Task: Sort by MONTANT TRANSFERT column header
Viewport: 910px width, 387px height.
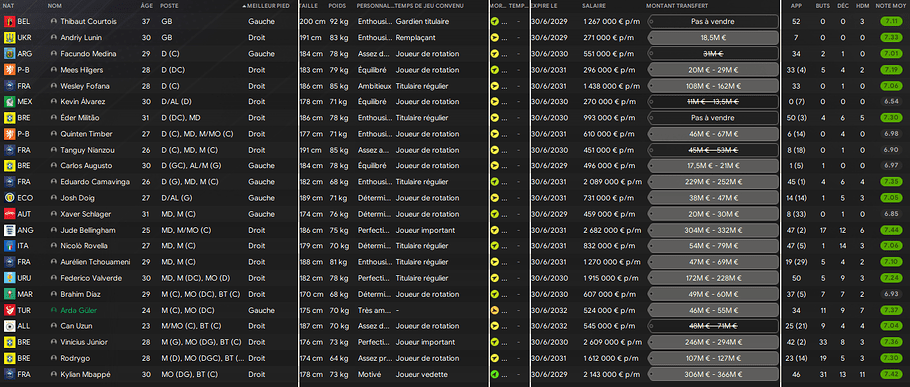Action: click(x=677, y=5)
